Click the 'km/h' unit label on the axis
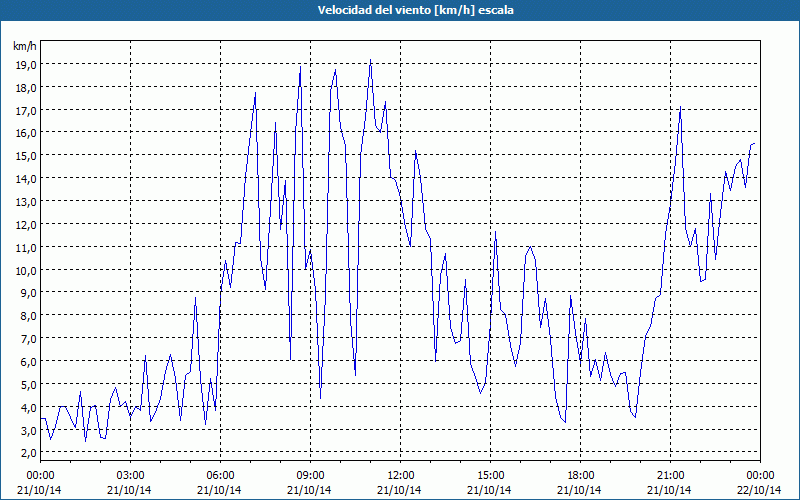Viewport: 800px width, 500px height. (x=24, y=46)
